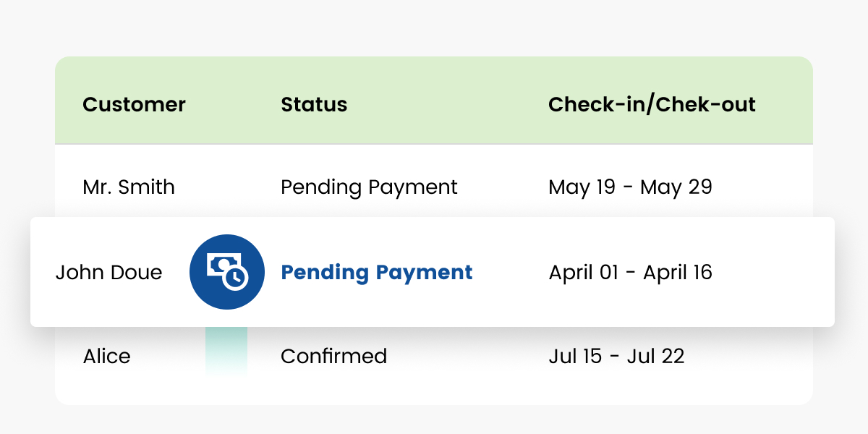Click the pending payment money-clock icon
Image resolution: width=868 pixels, height=434 pixels.
click(x=227, y=272)
